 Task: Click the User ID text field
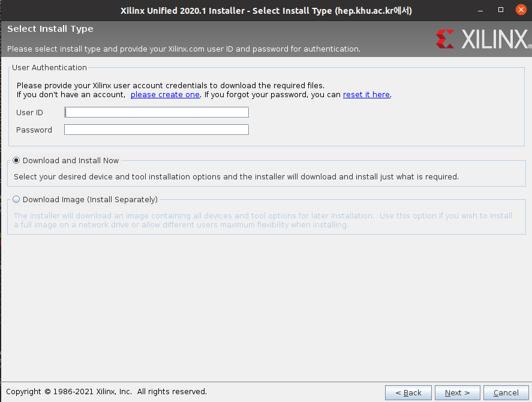157,112
